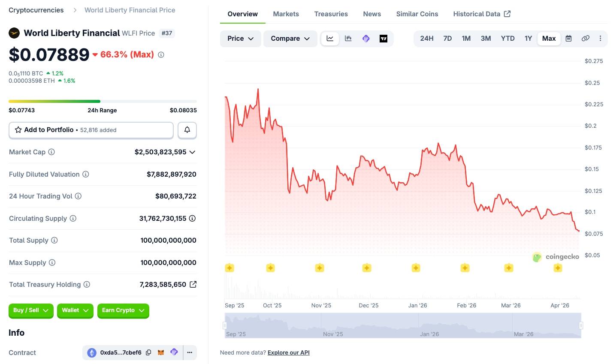Open the Similar Coins tab
Viewport: 613px width, 364px height.
tap(417, 14)
